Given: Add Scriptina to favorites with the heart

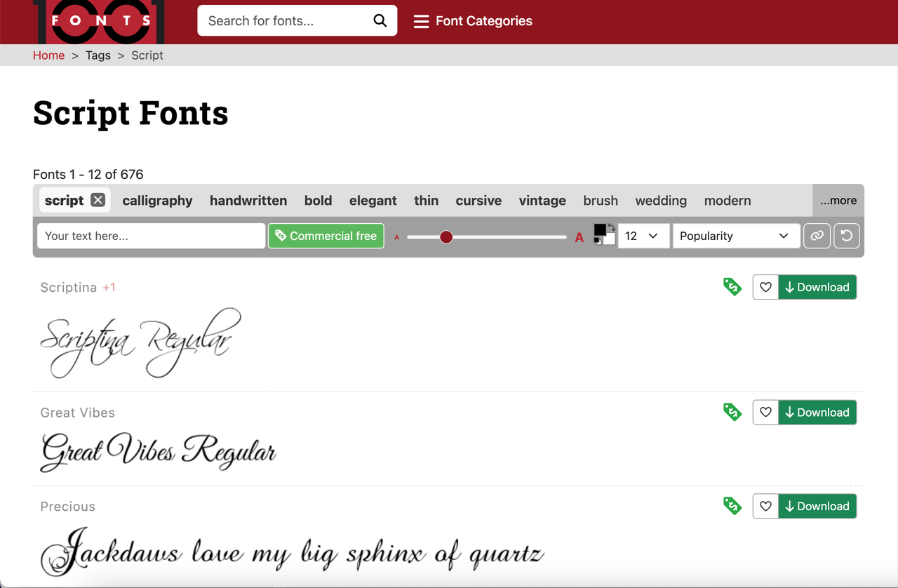Looking at the screenshot, I should (765, 287).
